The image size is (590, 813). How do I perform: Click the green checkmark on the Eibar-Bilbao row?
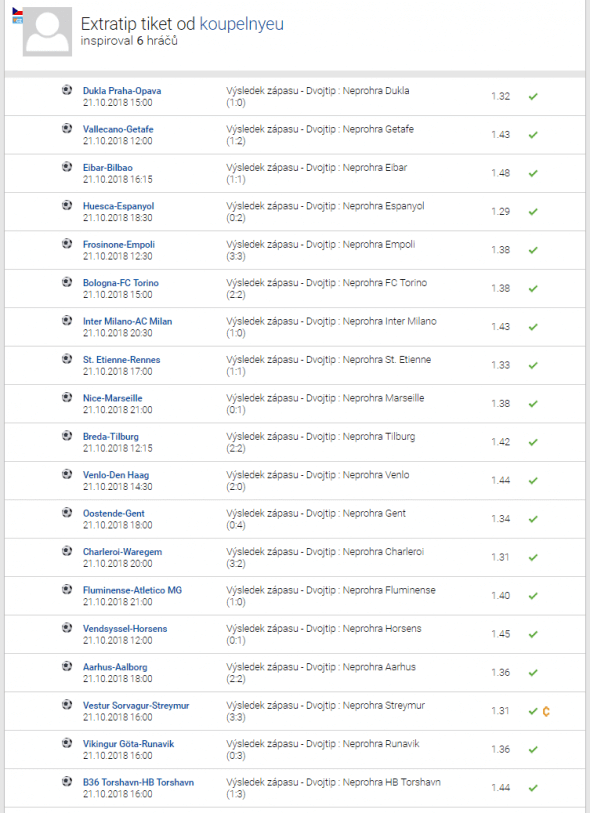[x=533, y=173]
